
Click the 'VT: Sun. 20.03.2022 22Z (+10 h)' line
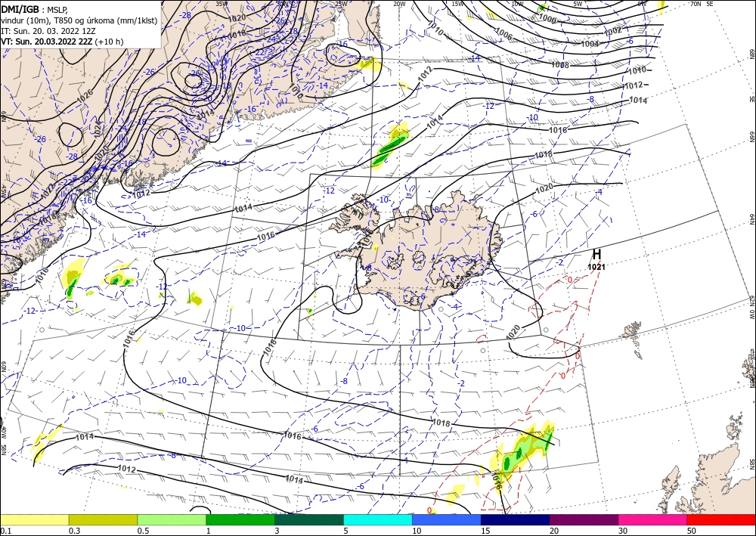point(62,42)
